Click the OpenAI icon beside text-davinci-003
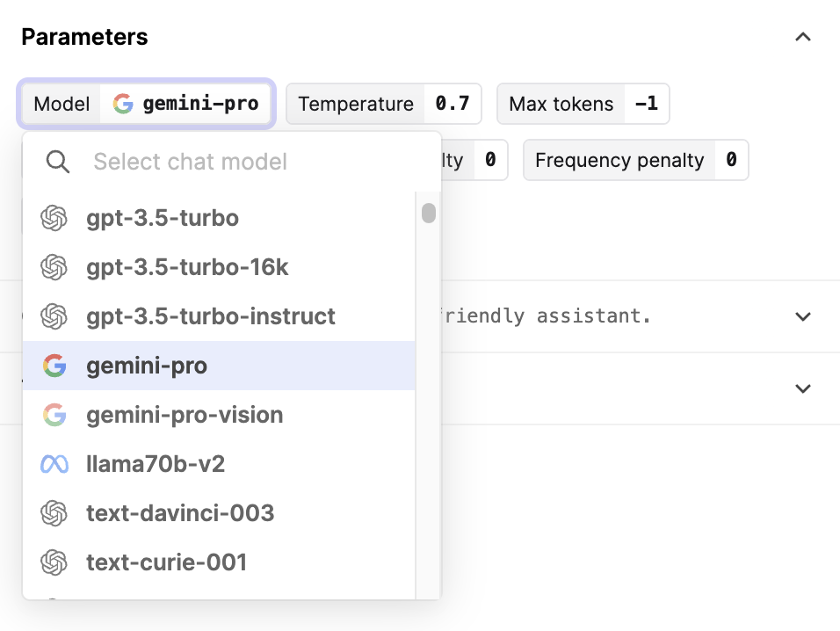The image size is (840, 631). click(x=54, y=513)
